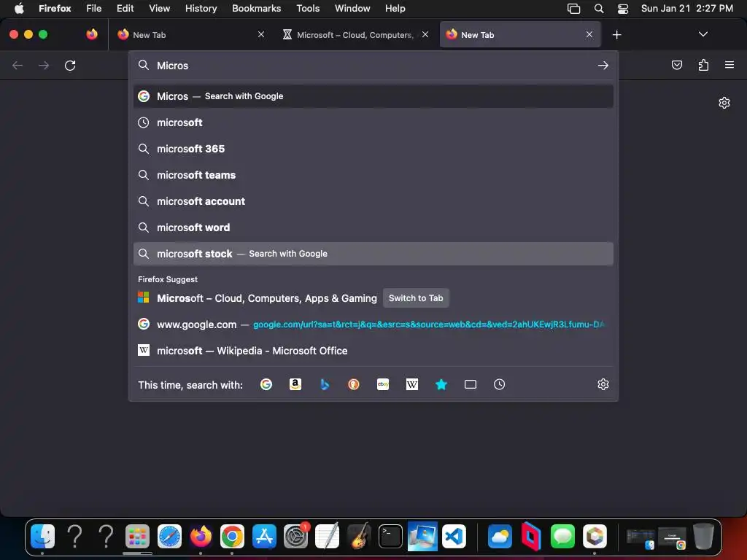The width and height of the screenshot is (747, 560).
Task: Search this time with eBay icon
Action: [x=383, y=384]
